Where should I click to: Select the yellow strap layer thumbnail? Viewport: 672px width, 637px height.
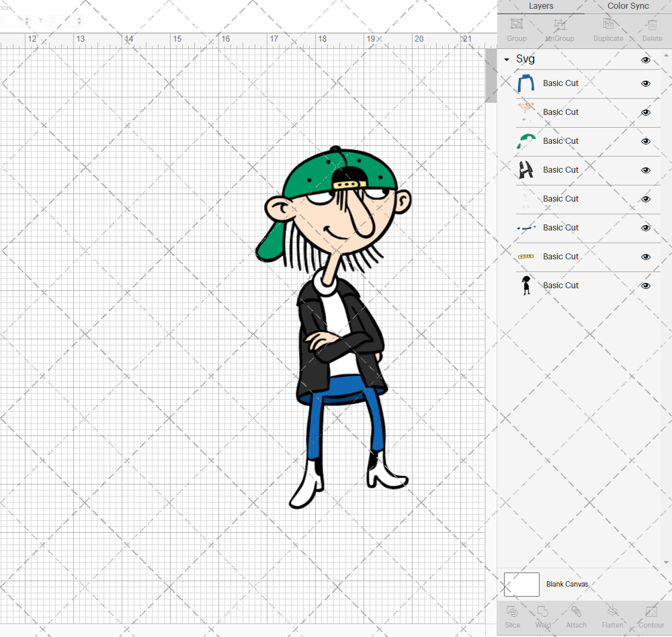click(526, 256)
